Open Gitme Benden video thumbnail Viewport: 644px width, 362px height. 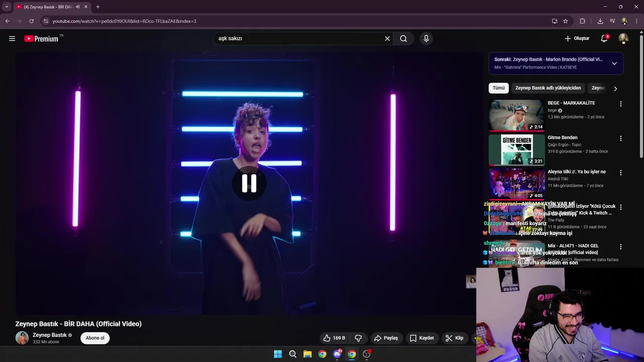516,150
